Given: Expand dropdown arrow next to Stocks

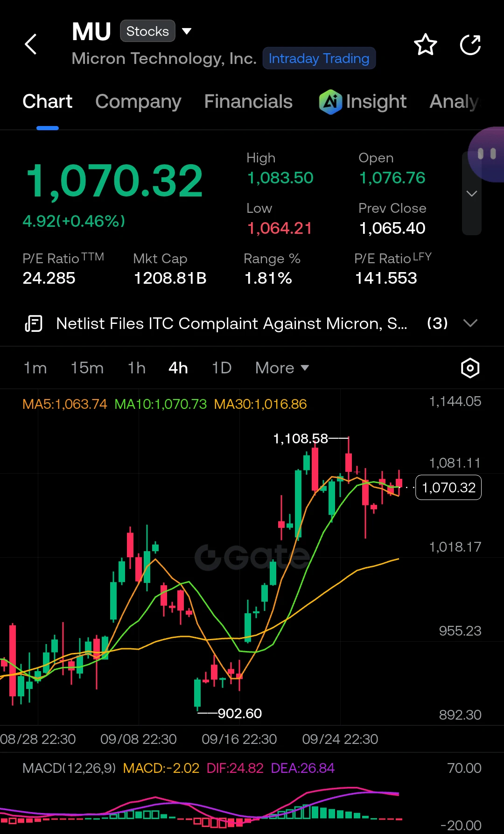Looking at the screenshot, I should coord(187,31).
